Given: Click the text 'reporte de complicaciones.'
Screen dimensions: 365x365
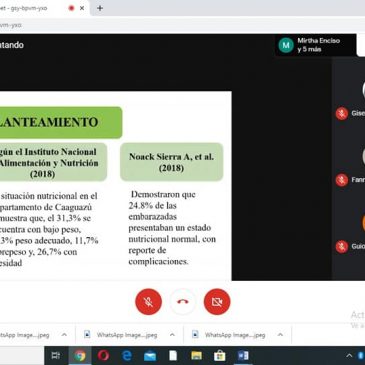Looking at the screenshot, I should [x=158, y=256].
